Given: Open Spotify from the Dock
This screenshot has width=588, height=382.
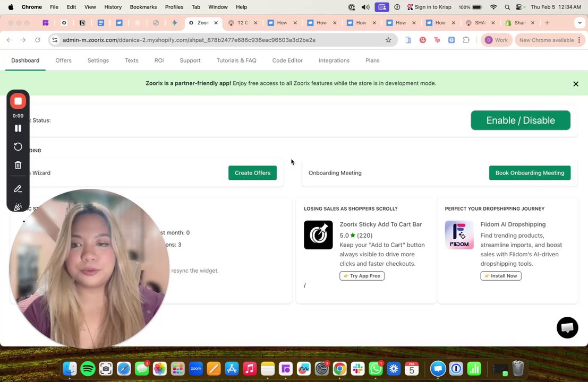Looking at the screenshot, I should click(x=88, y=369).
